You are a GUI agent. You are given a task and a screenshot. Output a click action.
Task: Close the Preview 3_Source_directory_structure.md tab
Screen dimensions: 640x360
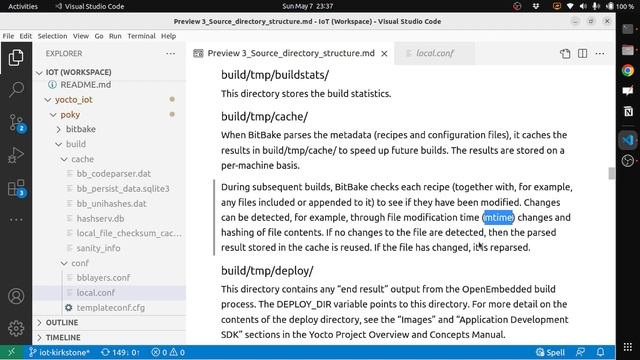tap(384, 53)
